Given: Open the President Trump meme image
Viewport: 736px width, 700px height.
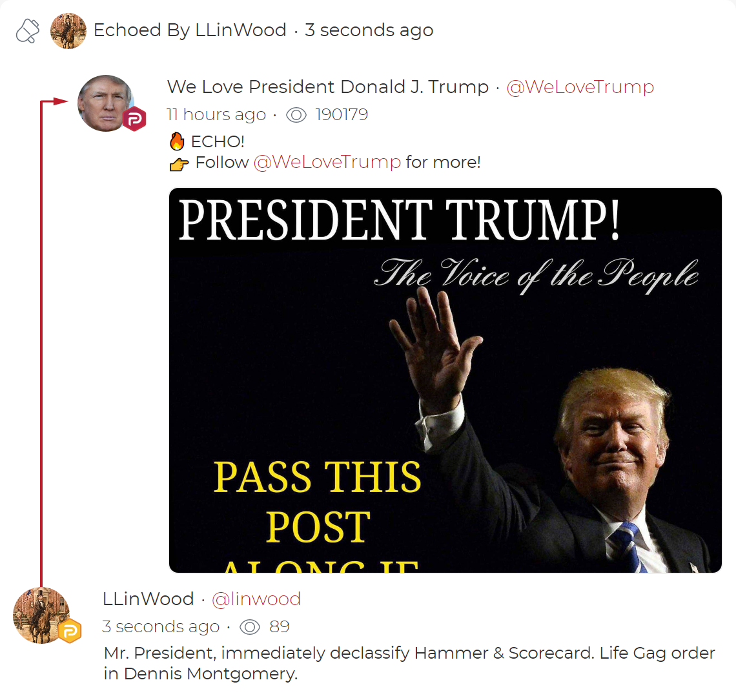Looking at the screenshot, I should (445, 380).
